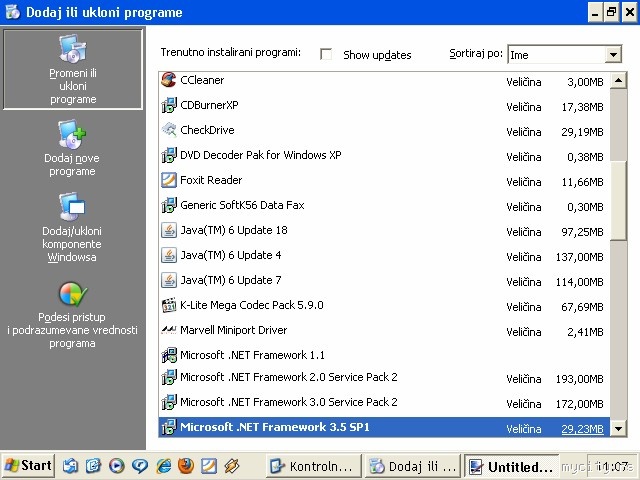Click the taskbar system clock
Viewport: 640px width, 480px height.
613,466
